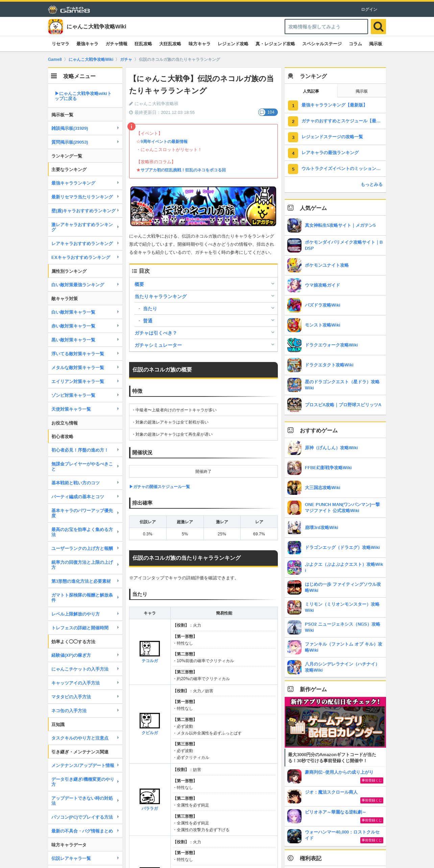Click the Game8 logo in header
This screenshot has height=868, width=434.
click(69, 9)
